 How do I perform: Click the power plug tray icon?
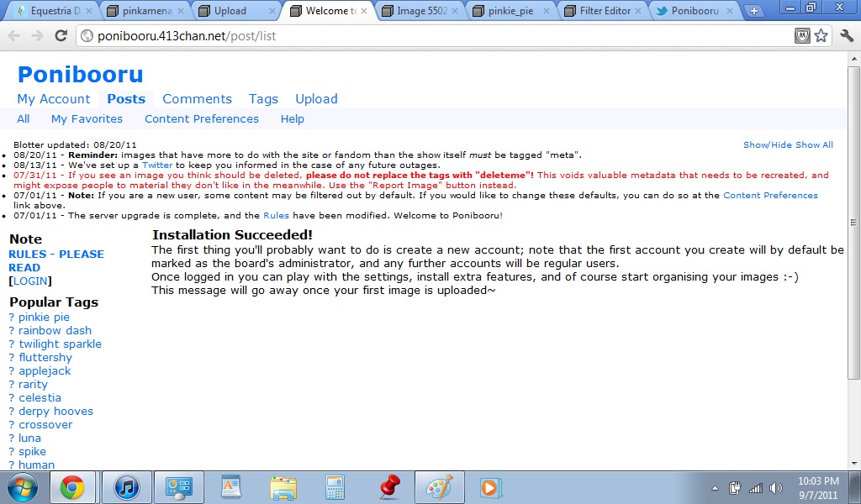[x=735, y=487]
